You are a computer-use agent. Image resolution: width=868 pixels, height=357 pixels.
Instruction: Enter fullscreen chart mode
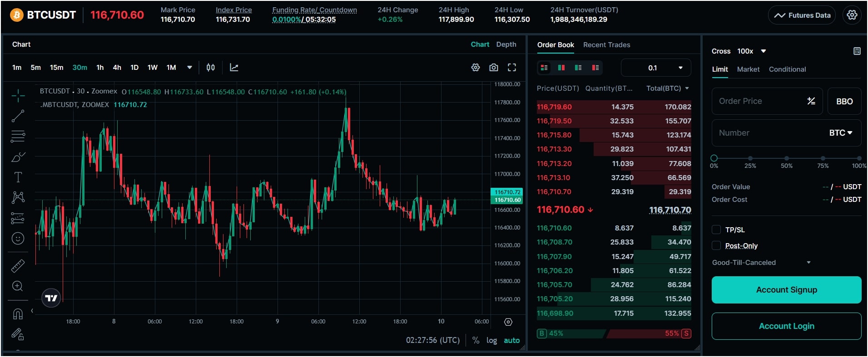[512, 68]
